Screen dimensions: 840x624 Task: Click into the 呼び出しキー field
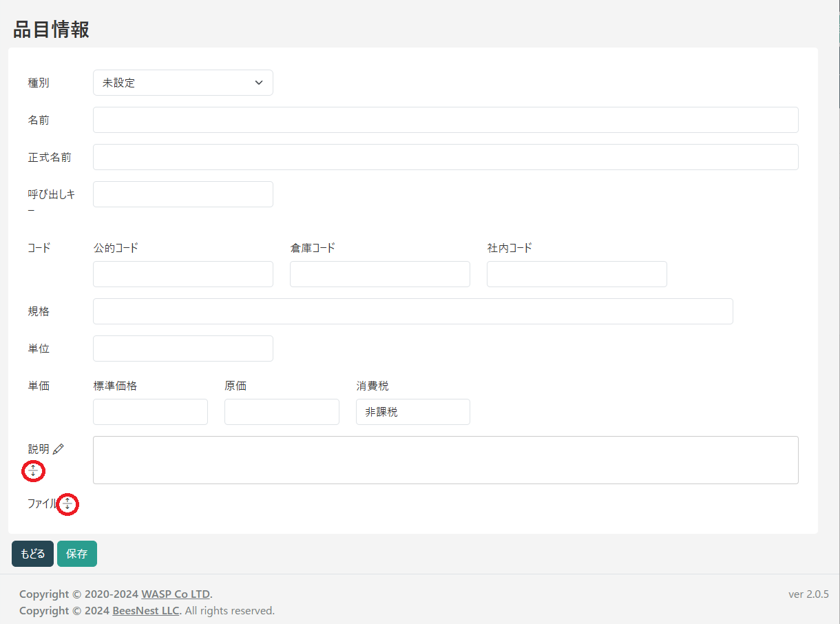[182, 194]
